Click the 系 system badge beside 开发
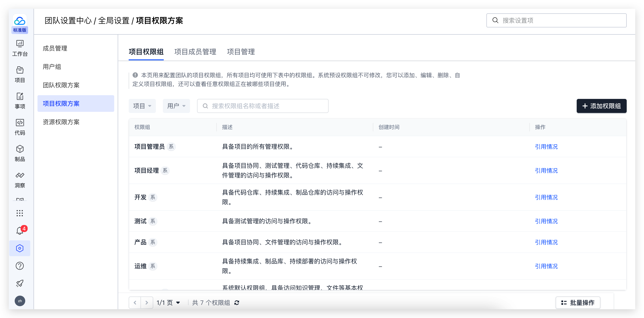Image resolution: width=644 pixels, height=318 pixels. tap(153, 197)
